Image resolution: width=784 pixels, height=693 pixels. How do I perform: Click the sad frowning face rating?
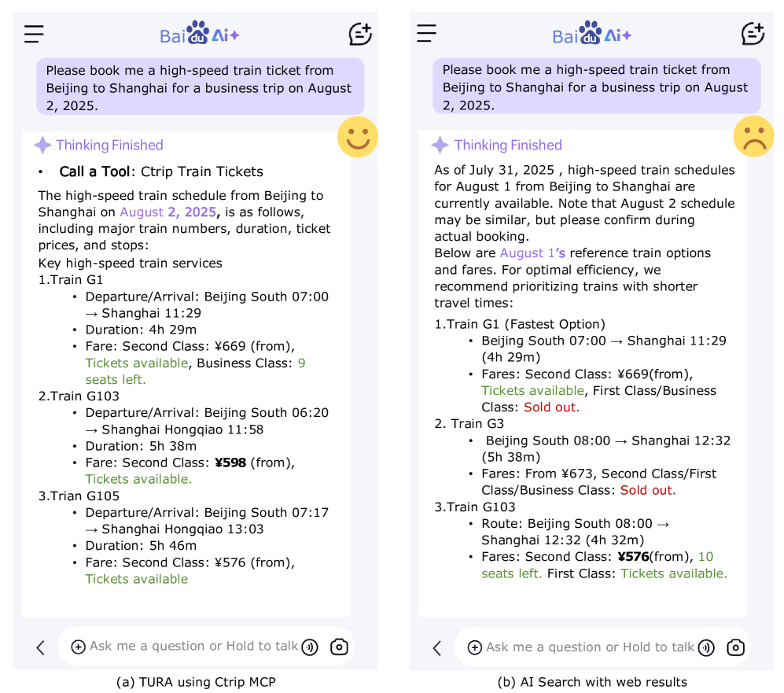[753, 136]
